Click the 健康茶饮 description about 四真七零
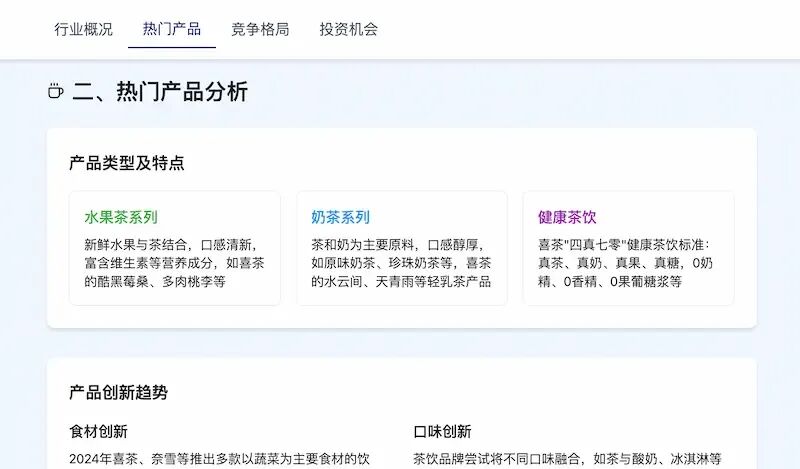The image size is (800, 469). click(625, 263)
